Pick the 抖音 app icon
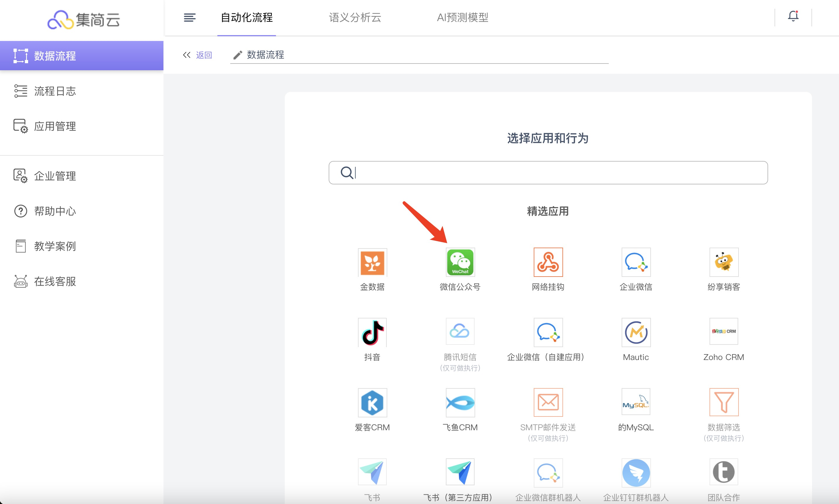This screenshot has width=839, height=504. click(372, 332)
